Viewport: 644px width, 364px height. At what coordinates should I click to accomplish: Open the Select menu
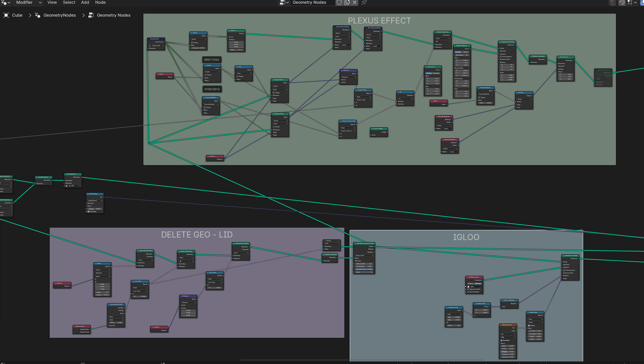tap(69, 3)
